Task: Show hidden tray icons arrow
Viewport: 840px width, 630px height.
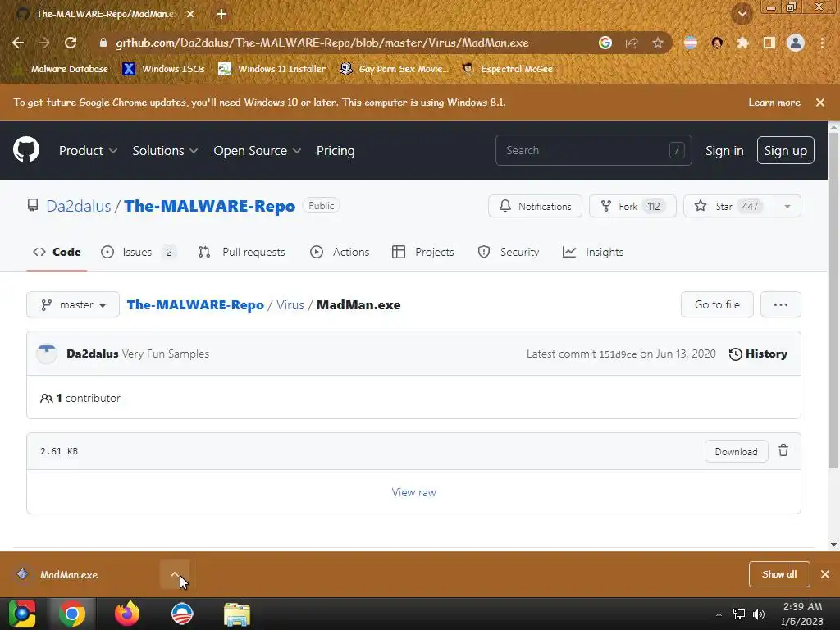Action: [x=719, y=614]
